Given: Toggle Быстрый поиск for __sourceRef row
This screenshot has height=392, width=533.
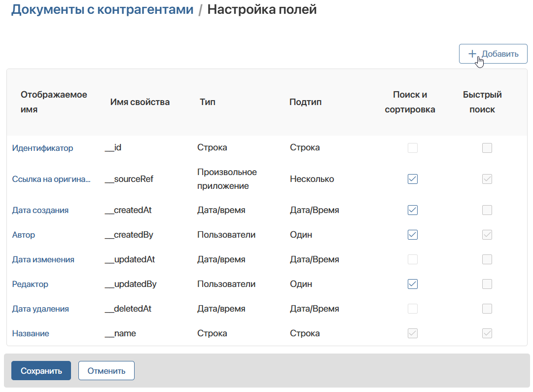Looking at the screenshot, I should click(x=487, y=179).
